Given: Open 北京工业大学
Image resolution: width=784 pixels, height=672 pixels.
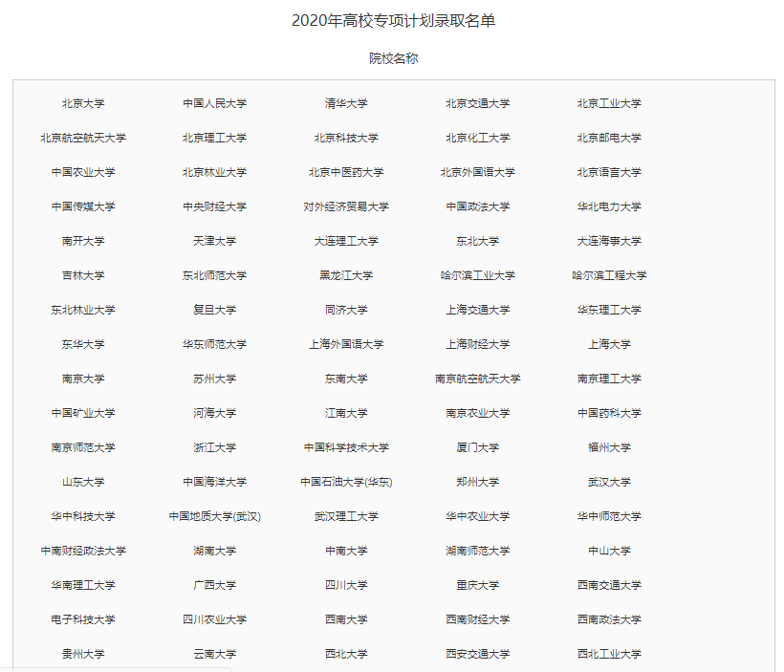Looking at the screenshot, I should coord(609,103).
